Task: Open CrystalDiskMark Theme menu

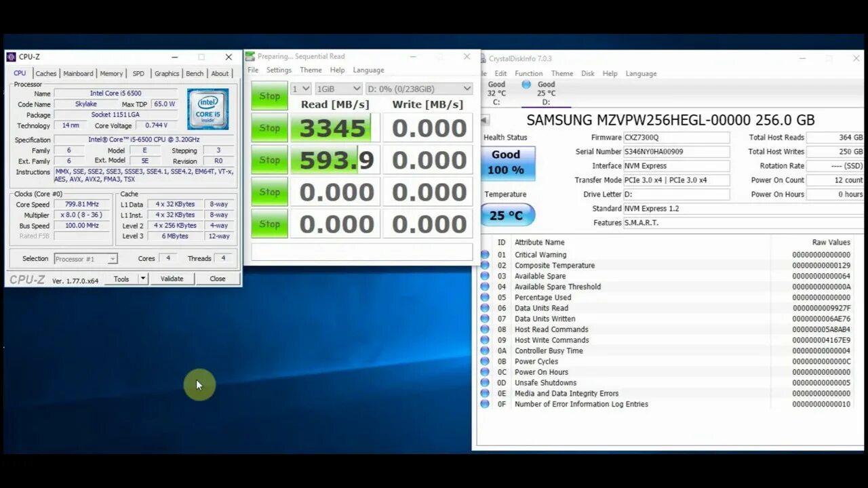Action: point(311,70)
